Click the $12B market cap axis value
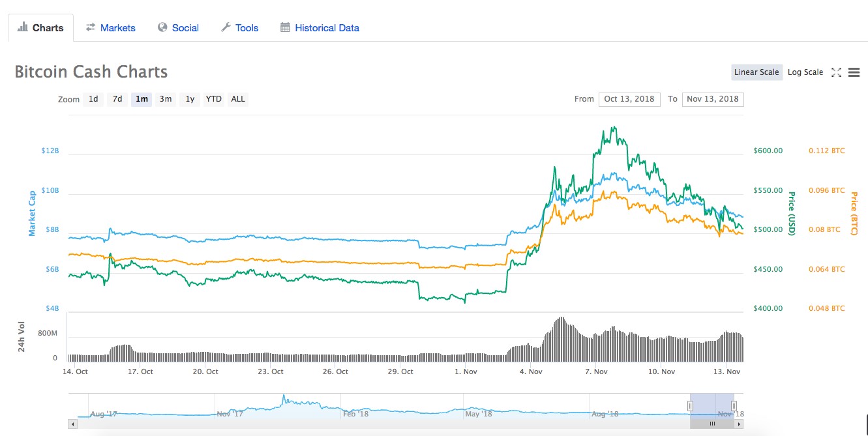868x436 pixels. [x=50, y=151]
